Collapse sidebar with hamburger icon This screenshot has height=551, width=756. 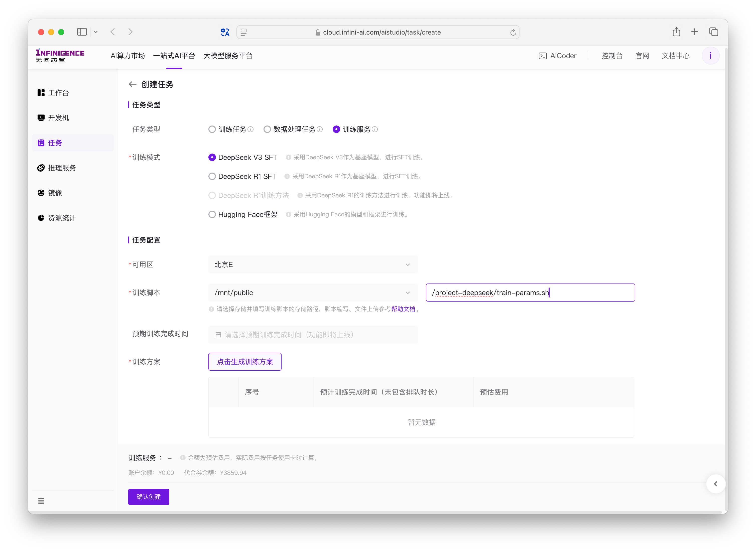pos(41,501)
